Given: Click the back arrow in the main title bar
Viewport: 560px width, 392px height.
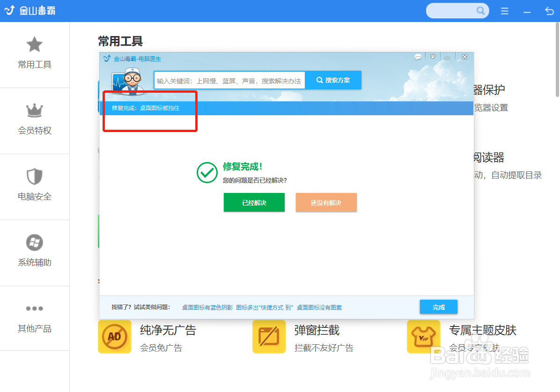Looking at the screenshot, I should (549, 11).
